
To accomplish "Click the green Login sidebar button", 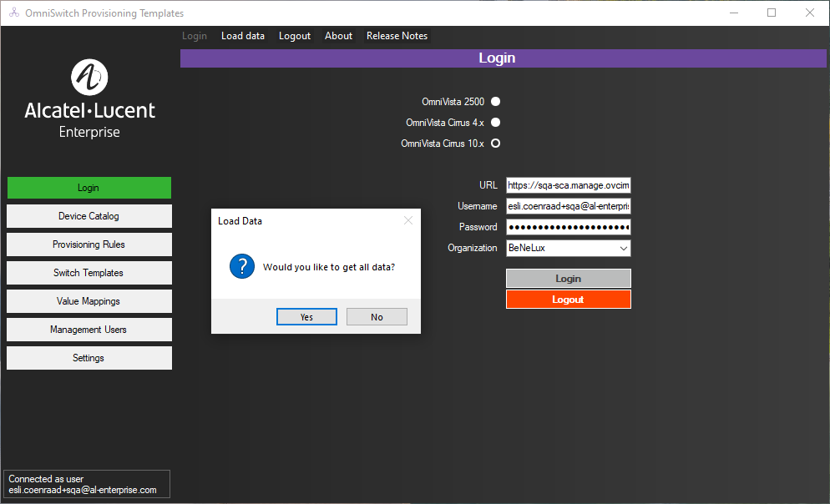I will [89, 188].
